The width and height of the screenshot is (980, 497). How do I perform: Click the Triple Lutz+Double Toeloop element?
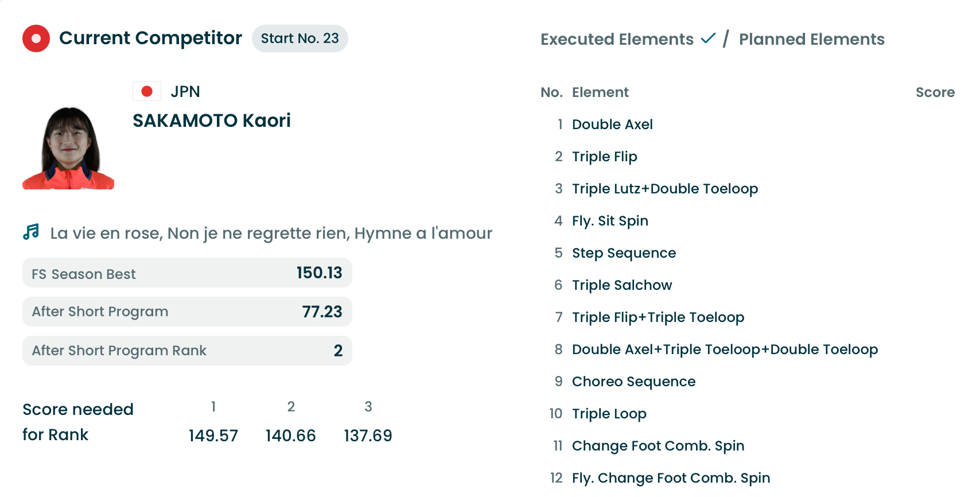(x=664, y=189)
